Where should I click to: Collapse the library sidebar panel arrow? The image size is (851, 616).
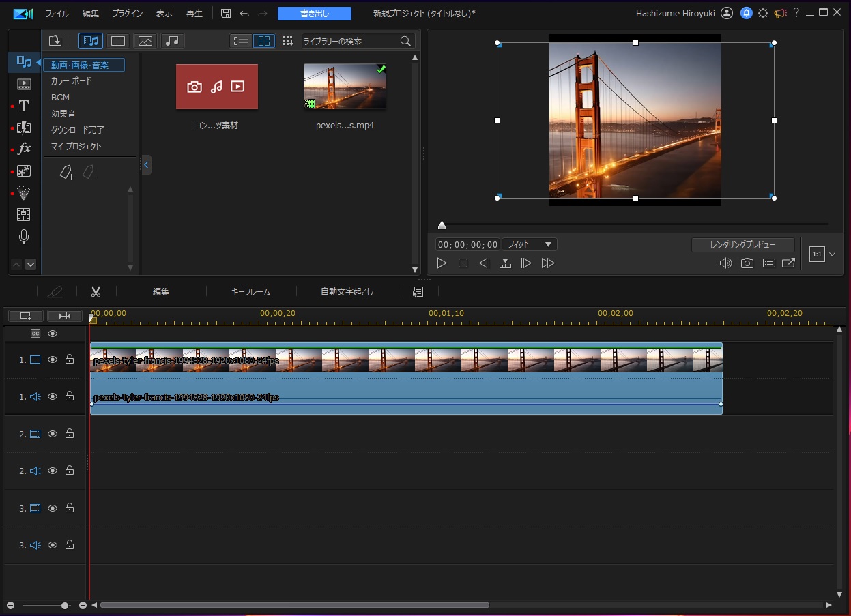145,164
